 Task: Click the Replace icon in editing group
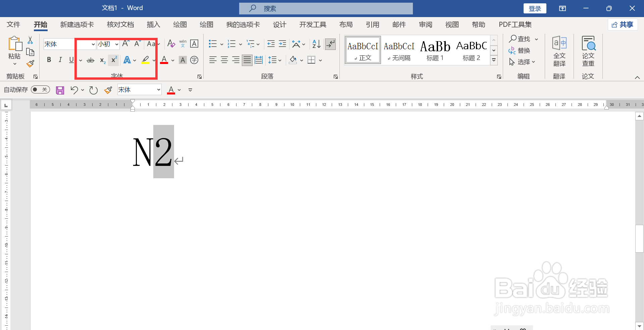512,51
